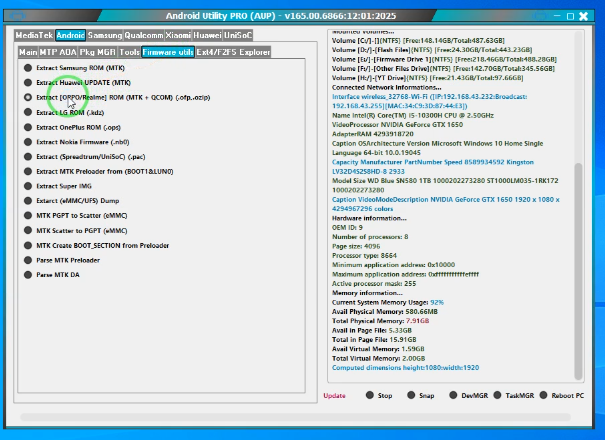
Task: Choose Extract MTK Preloader from BOOT1&LUN0
Action: [98, 171]
